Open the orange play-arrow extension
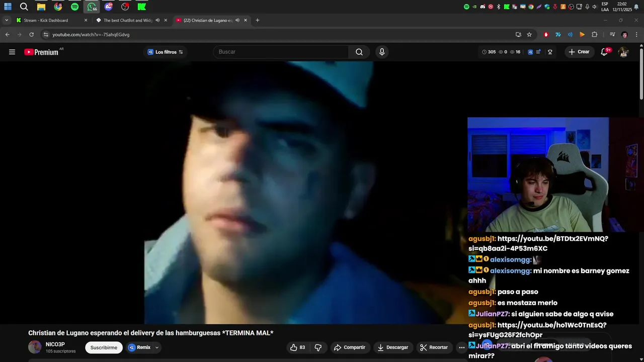Image resolution: width=644 pixels, height=362 pixels. click(x=582, y=34)
